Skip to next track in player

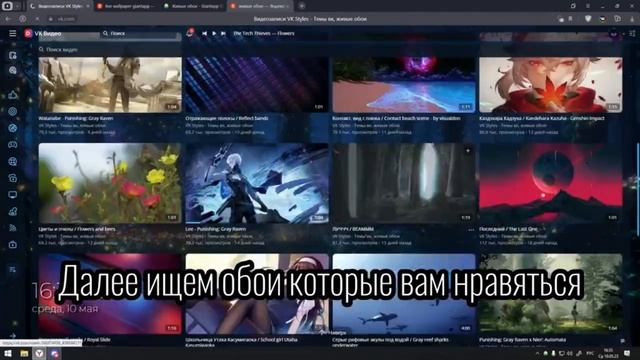click(x=223, y=33)
